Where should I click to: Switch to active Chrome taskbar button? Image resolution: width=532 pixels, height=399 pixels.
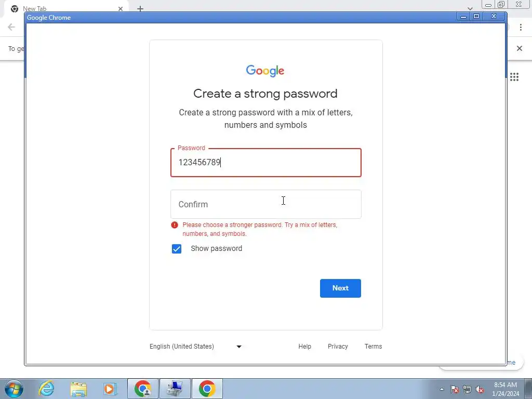207,389
